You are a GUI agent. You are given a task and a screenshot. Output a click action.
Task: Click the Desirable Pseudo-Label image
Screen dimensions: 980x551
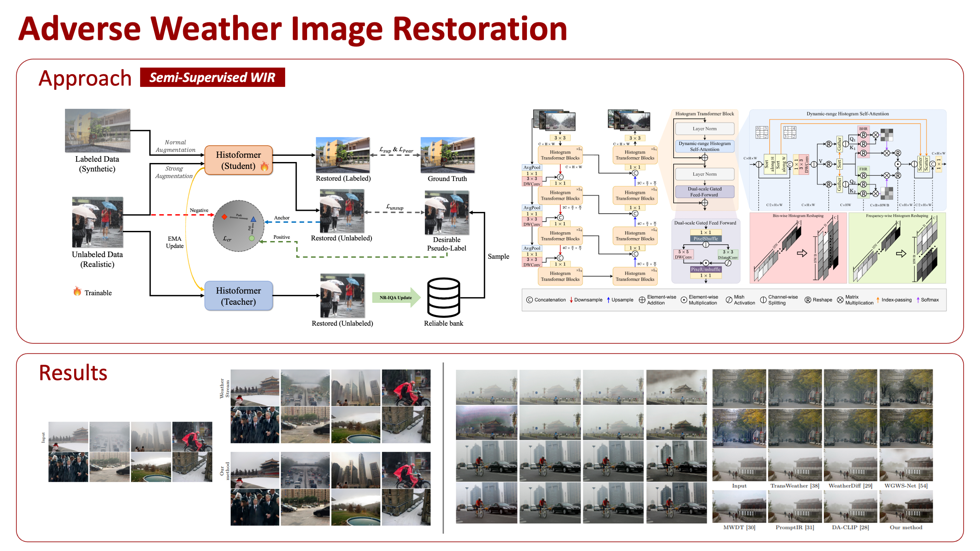[447, 213]
